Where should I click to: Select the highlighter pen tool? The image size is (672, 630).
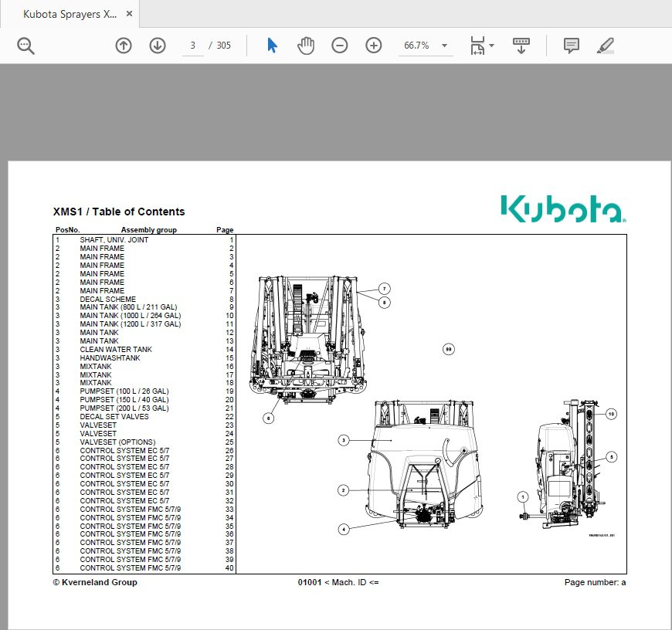coord(605,46)
